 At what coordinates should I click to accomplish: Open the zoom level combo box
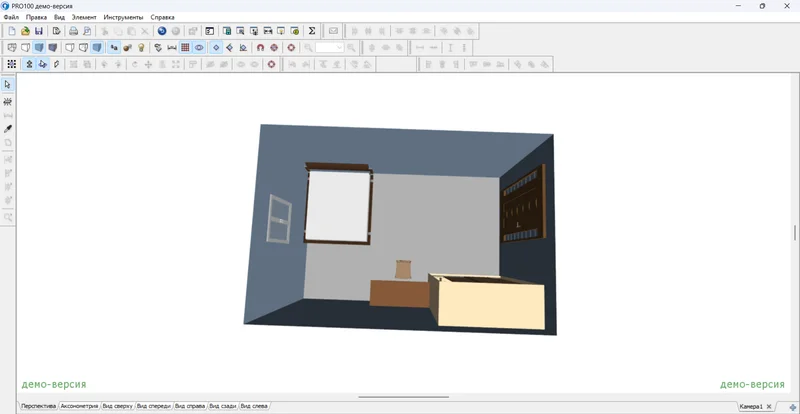pos(329,47)
